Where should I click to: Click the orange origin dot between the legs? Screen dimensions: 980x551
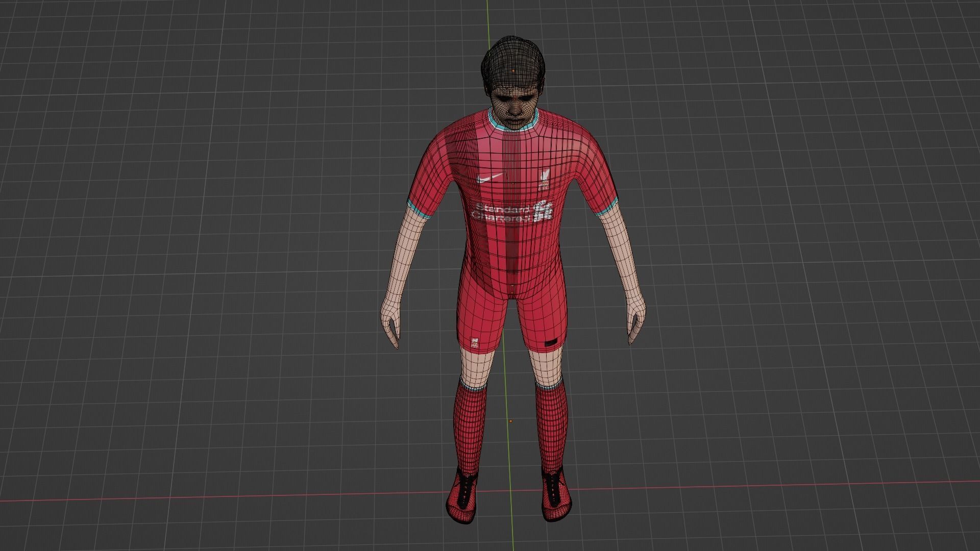[511, 421]
